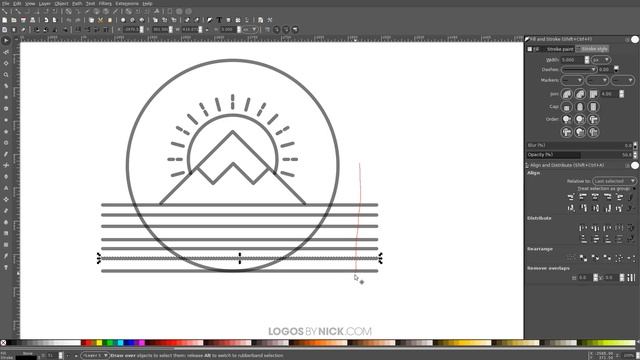Open the Dashes pattern dropdown
This screenshot has height=360, width=640.
(579, 69)
